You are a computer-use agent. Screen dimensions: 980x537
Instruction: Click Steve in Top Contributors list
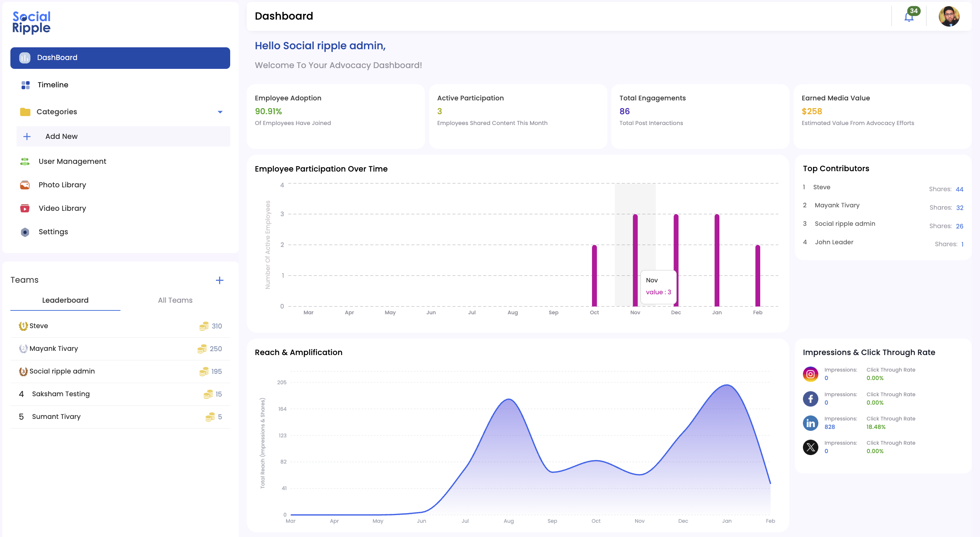(822, 187)
